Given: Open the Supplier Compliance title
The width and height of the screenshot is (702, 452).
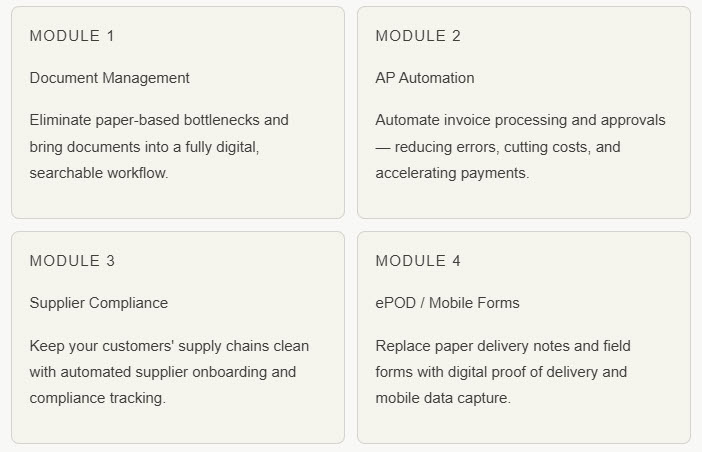Looking at the screenshot, I should coord(99,303).
